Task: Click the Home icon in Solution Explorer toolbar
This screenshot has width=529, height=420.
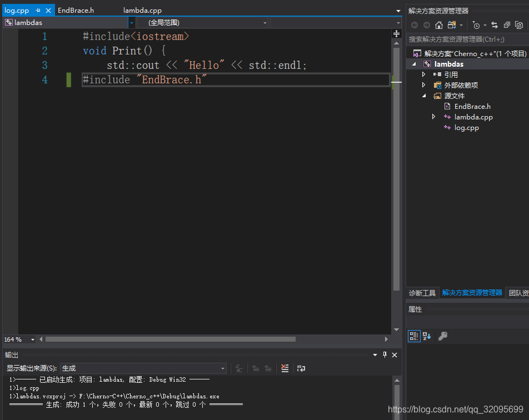Action: point(438,25)
